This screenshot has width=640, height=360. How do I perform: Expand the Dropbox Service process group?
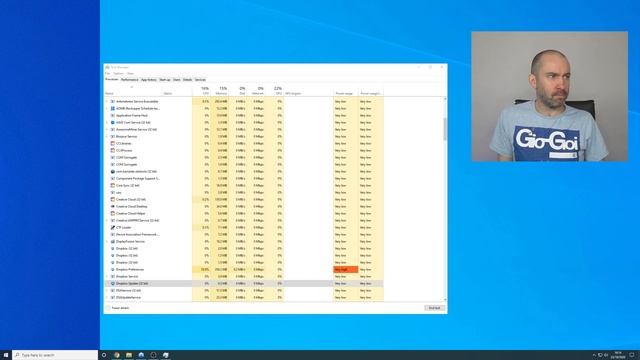coord(107,276)
